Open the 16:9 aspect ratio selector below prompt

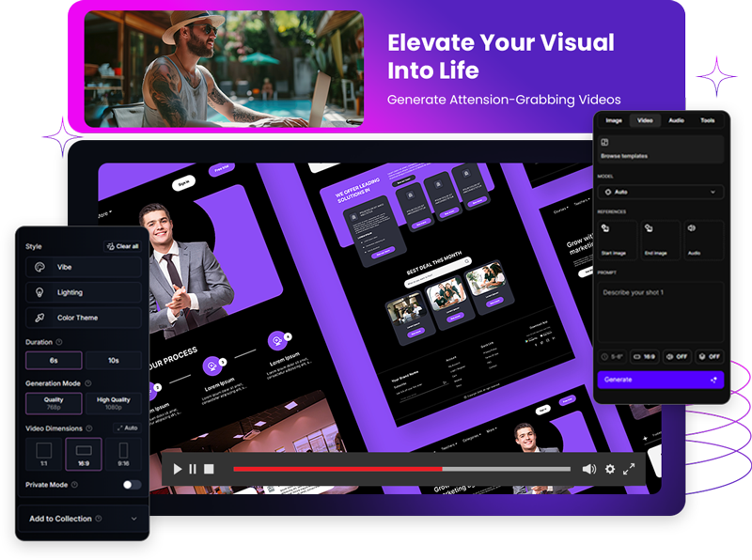tap(644, 357)
